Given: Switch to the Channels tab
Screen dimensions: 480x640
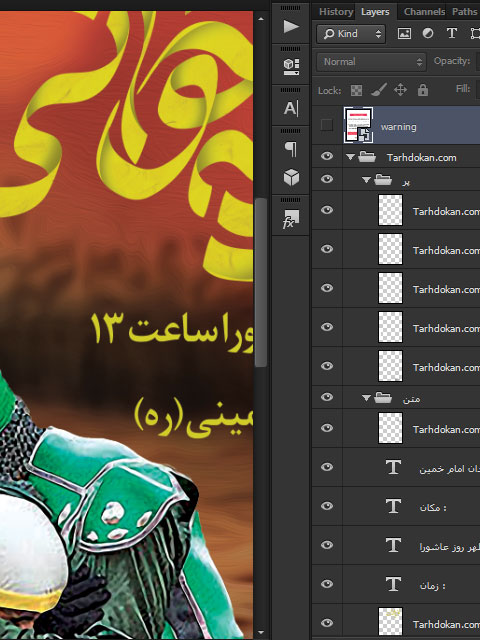Looking at the screenshot, I should tap(424, 11).
